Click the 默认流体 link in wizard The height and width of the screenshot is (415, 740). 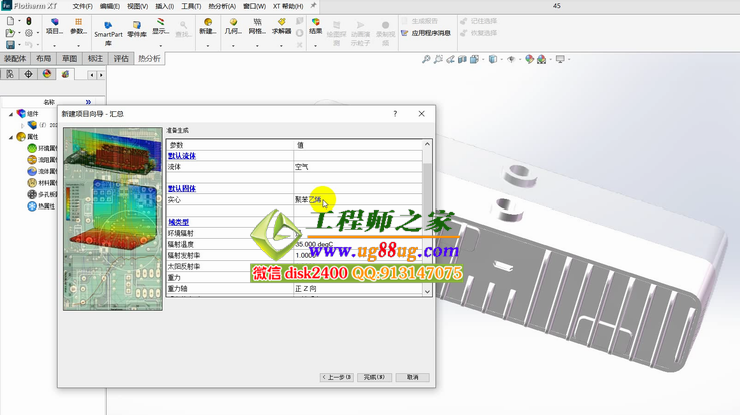point(182,156)
